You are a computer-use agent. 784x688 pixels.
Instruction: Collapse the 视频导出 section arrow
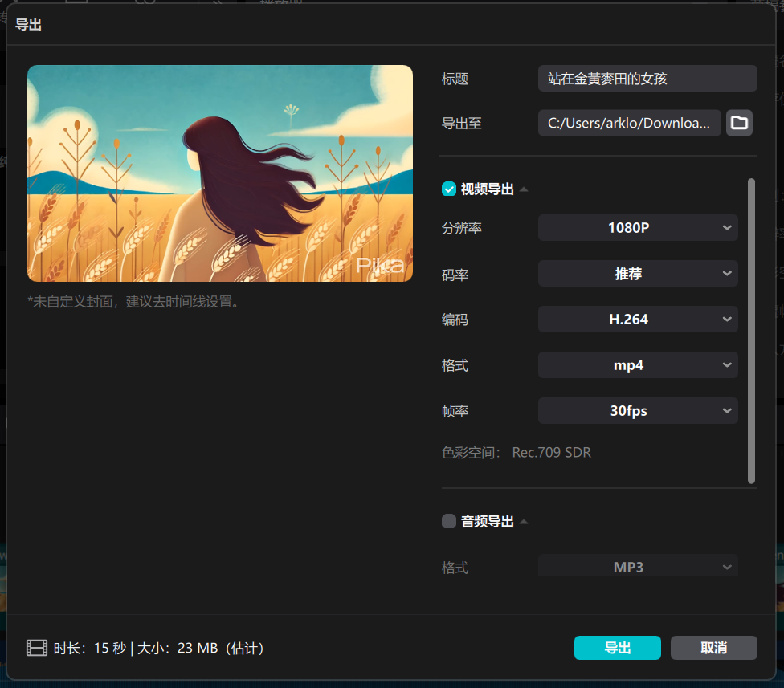524,189
